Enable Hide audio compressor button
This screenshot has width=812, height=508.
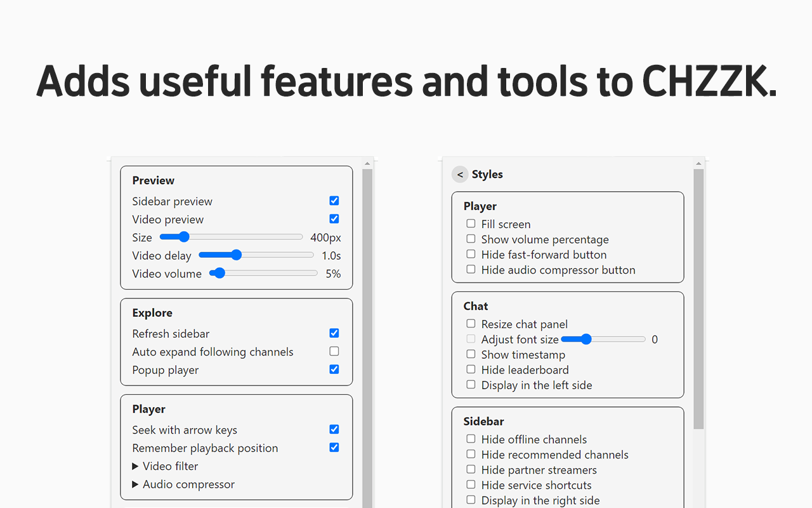click(471, 269)
